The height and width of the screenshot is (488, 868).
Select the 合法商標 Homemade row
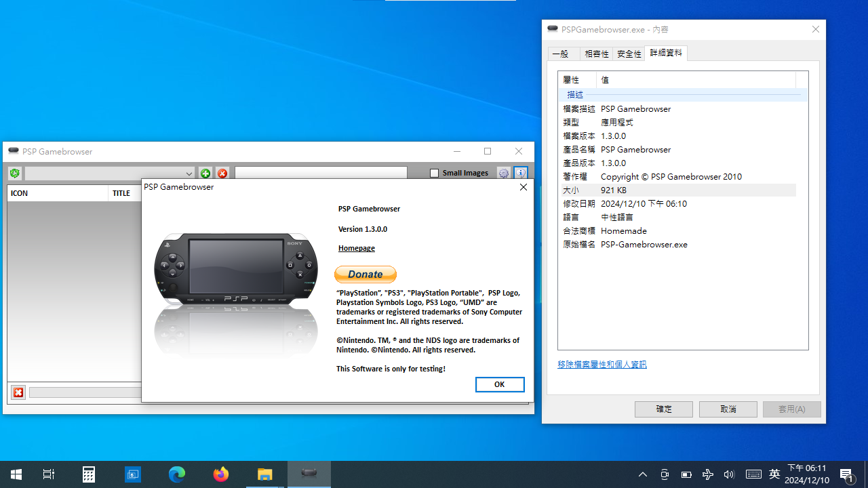pyautogui.click(x=678, y=231)
